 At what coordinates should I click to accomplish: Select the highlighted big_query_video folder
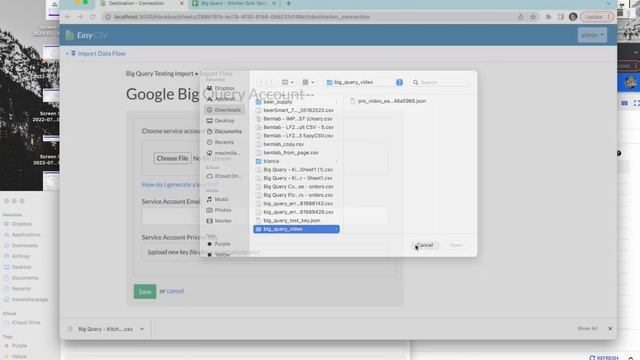pyautogui.click(x=296, y=229)
